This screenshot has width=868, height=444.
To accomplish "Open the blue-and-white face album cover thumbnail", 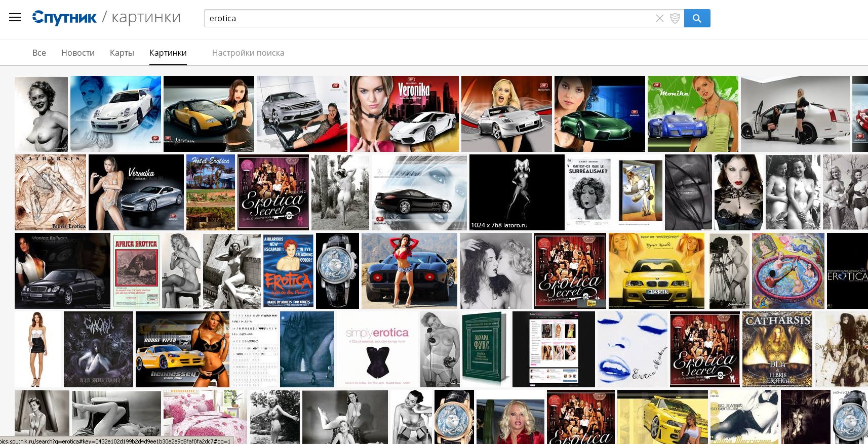I will pos(633,349).
